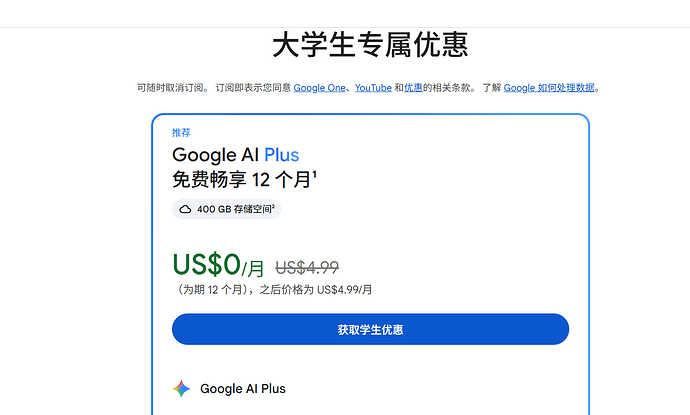690x415 pixels.
Task: Select the 400 GB 存储空间 chip
Action: click(226, 209)
